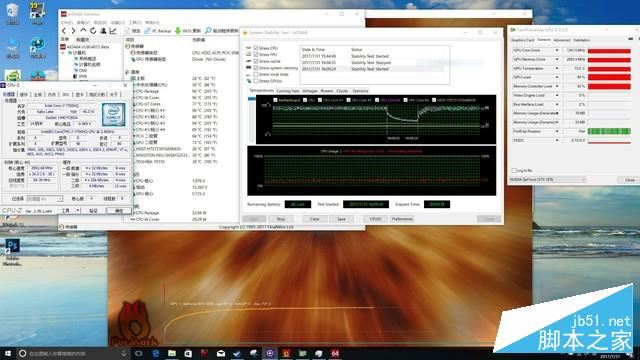The height and width of the screenshot is (360, 640).
Task: Click the up arrow in AIDA64 toolbar
Action: click(83, 31)
